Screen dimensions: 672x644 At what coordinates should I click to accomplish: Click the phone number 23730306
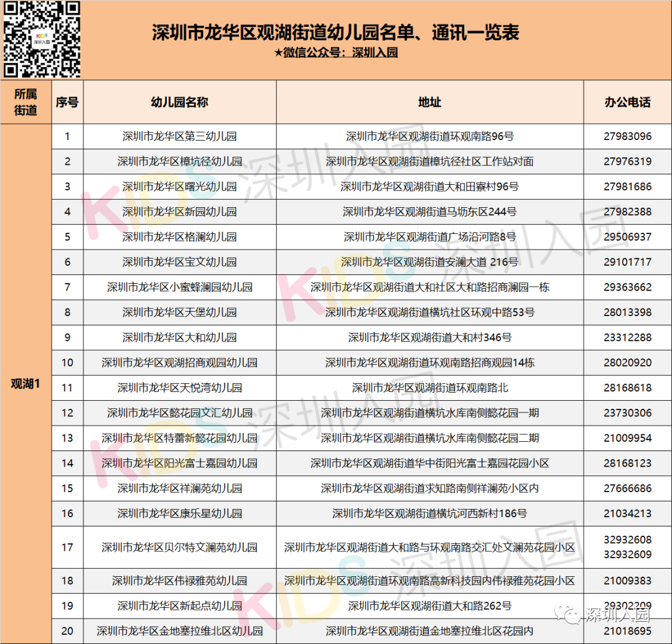tap(627, 413)
